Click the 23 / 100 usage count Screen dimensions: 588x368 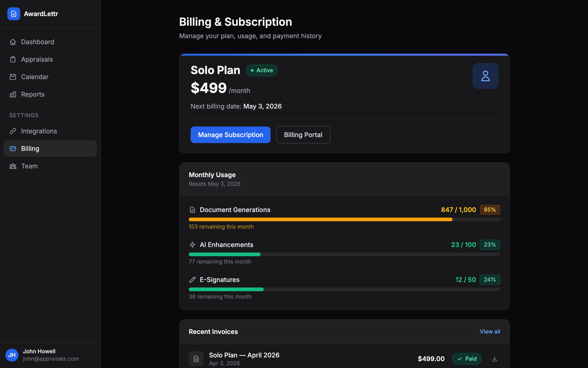pyautogui.click(x=464, y=245)
